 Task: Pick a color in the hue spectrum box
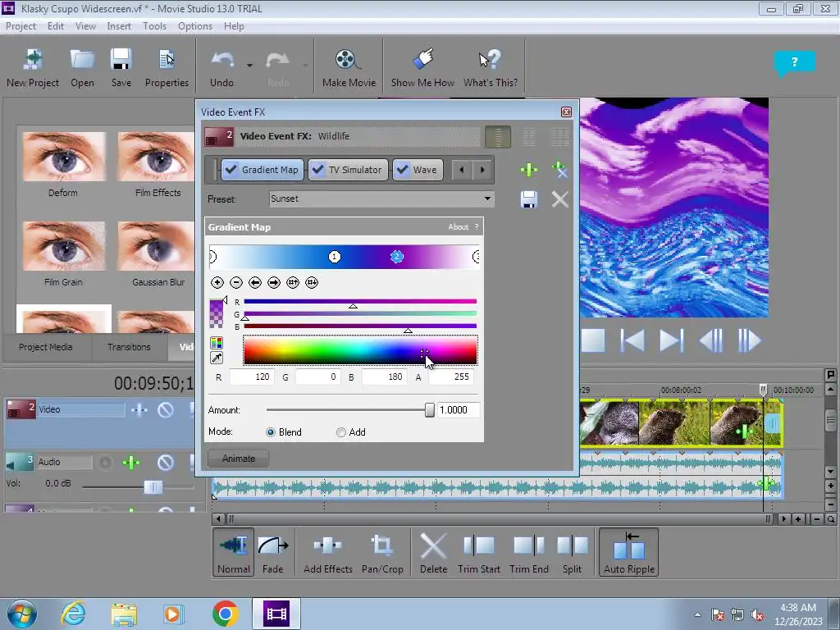pyautogui.click(x=360, y=349)
